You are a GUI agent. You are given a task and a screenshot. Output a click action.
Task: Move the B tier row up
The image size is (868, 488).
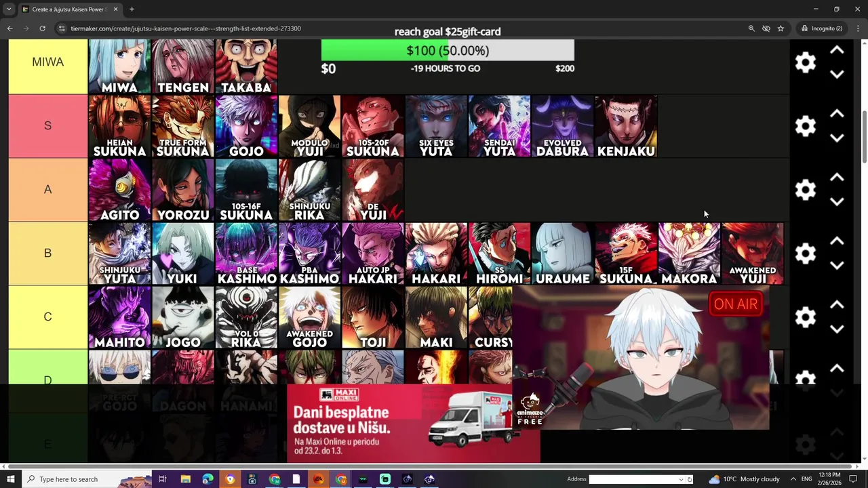click(x=837, y=241)
